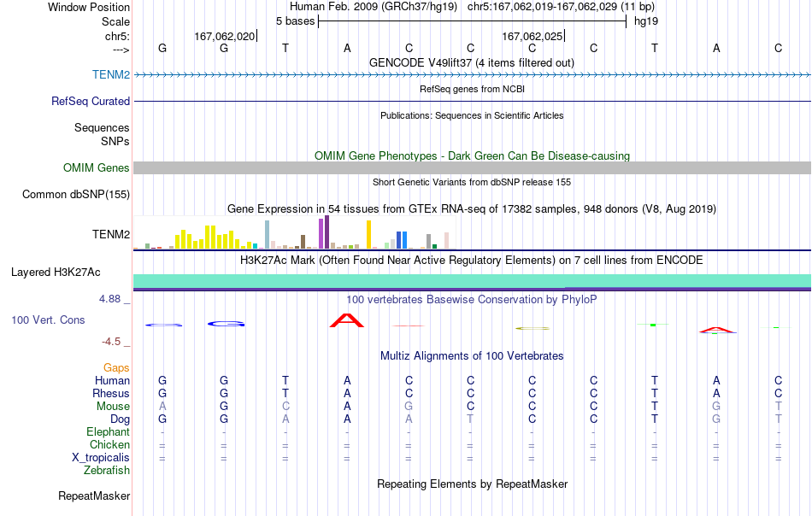The height and width of the screenshot is (516, 812).
Task: Click the blue G PhyloP conservation logo
Action: coord(226,324)
